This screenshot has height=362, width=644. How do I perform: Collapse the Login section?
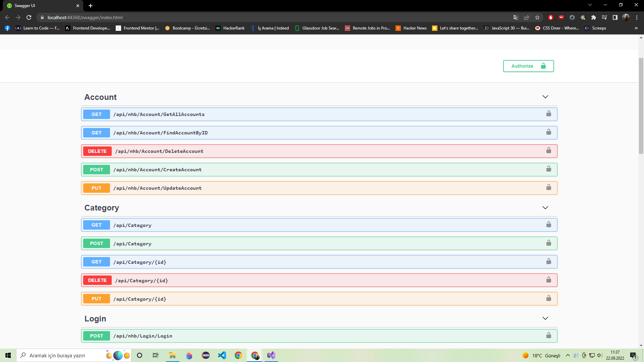pyautogui.click(x=545, y=318)
